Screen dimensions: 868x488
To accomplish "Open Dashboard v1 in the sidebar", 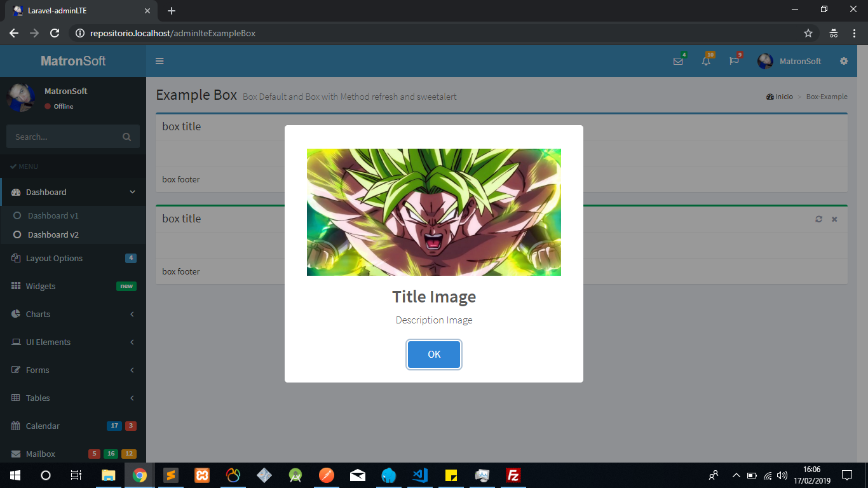I will coord(53,215).
